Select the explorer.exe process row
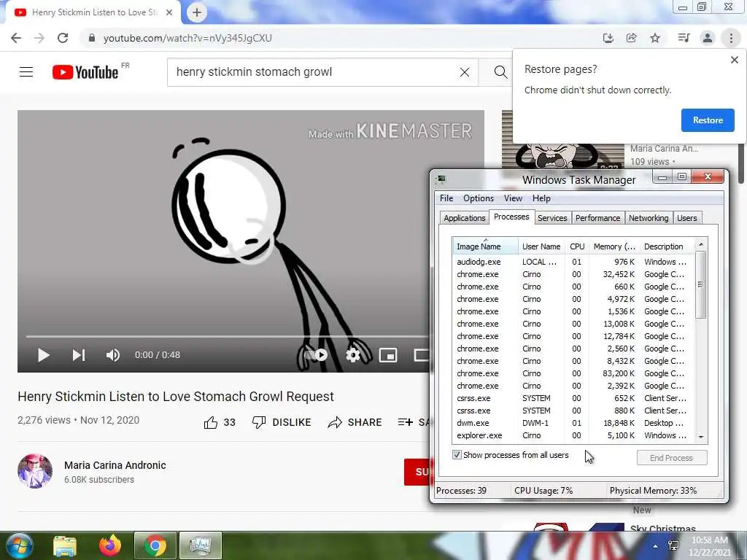The image size is (747, 560). tap(573, 435)
